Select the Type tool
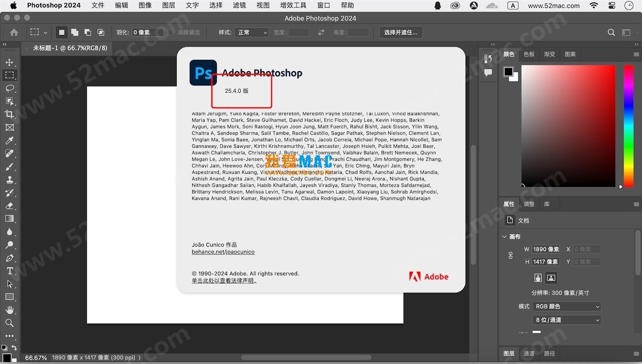Image resolution: width=642 pixels, height=364 pixels. click(10, 271)
